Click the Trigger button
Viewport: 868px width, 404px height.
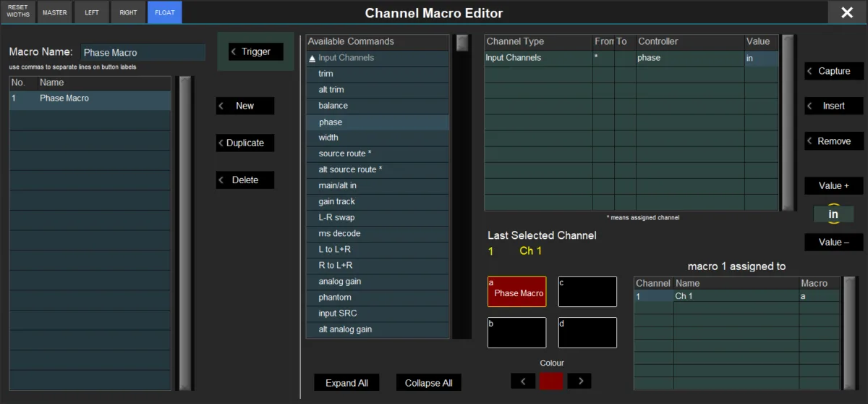pos(256,51)
